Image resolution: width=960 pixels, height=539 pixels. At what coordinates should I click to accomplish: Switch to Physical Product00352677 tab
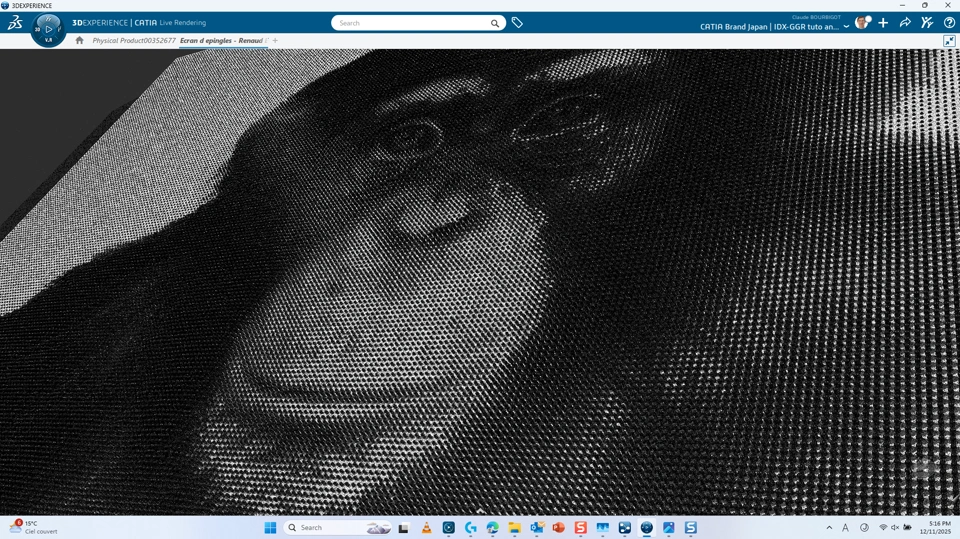(134, 40)
